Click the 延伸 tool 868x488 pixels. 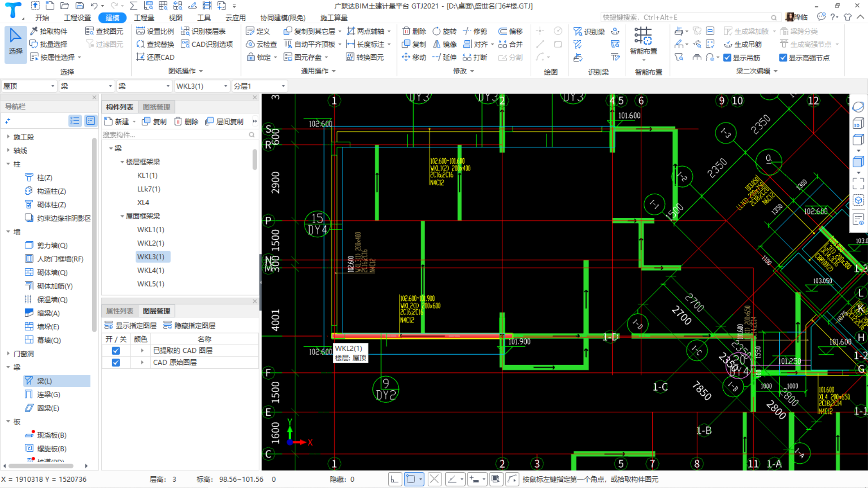click(x=444, y=57)
